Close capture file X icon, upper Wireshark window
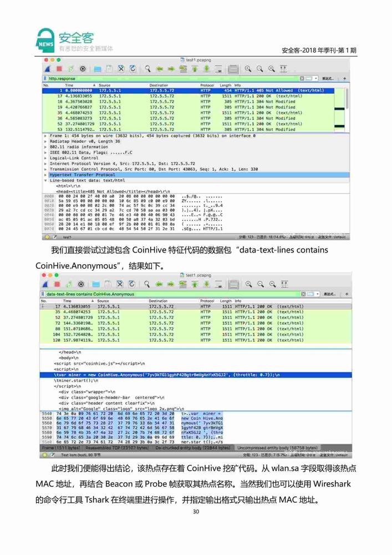 [121, 69]
